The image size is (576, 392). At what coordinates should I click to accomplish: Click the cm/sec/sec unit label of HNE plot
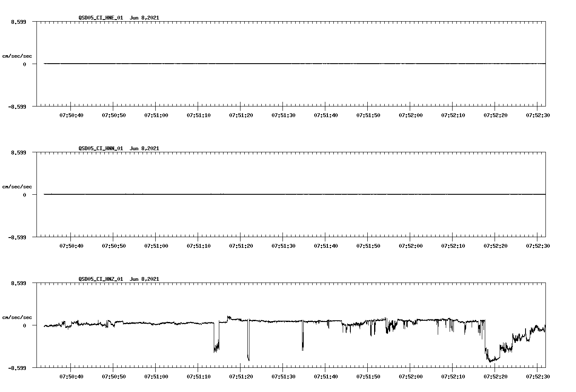[17, 56]
